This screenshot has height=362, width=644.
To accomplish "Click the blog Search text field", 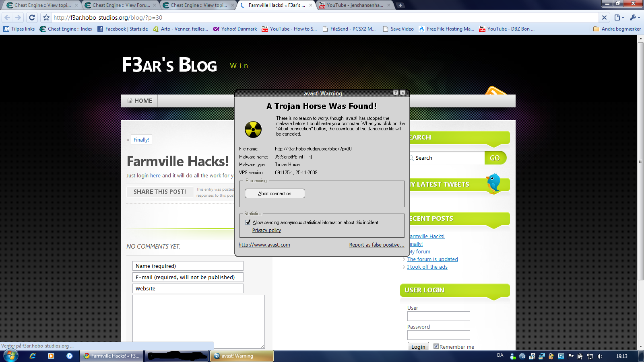I will coord(448,158).
